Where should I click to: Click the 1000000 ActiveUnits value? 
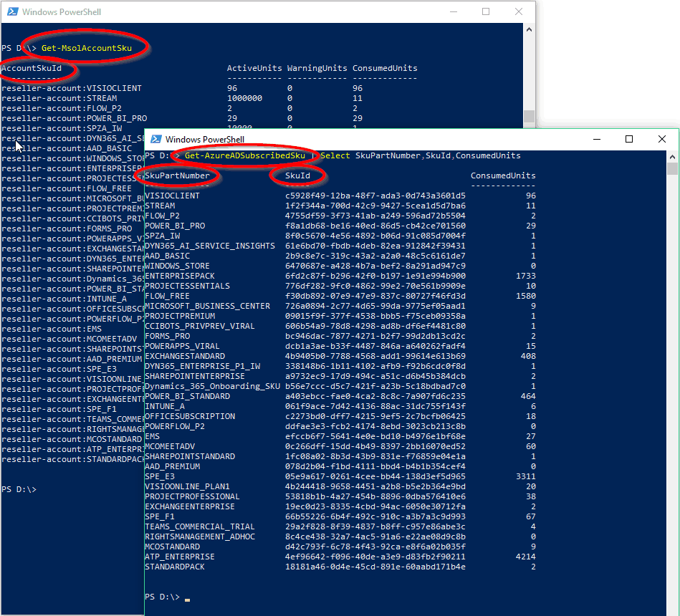pos(244,98)
